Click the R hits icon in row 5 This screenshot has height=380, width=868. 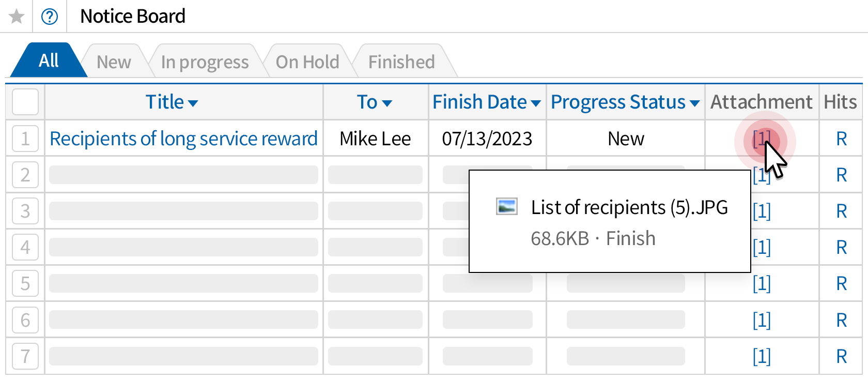pyautogui.click(x=841, y=283)
